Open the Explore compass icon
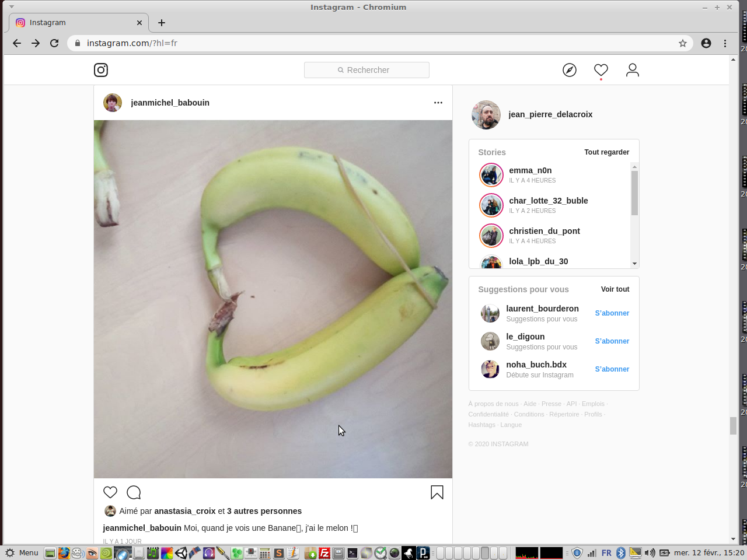The height and width of the screenshot is (560, 747). pyautogui.click(x=570, y=70)
